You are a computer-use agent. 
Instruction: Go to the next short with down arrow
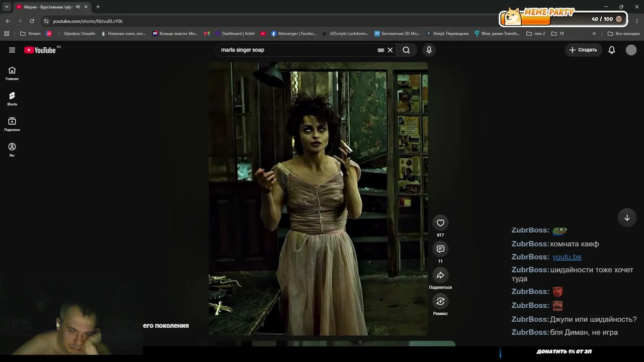pos(627,218)
